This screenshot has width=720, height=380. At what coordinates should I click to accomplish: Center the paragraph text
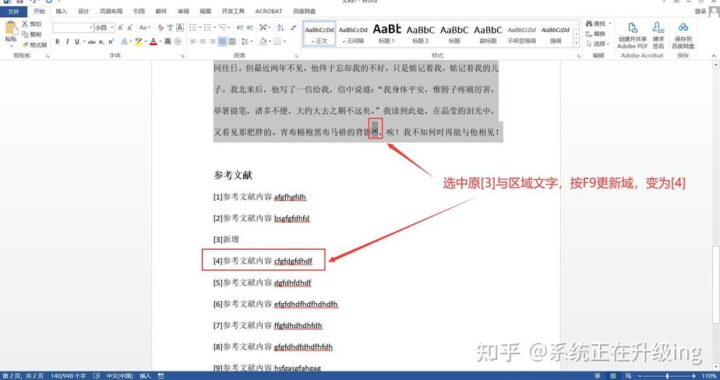pos(202,42)
